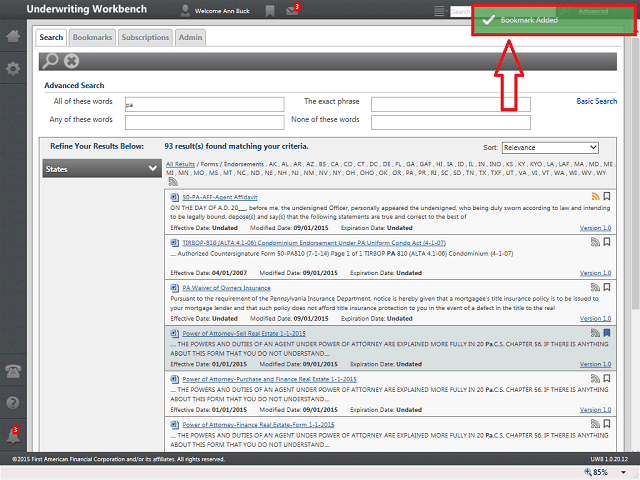Focus the Any of these words field
Screen dimensions: 640x480
point(204,122)
